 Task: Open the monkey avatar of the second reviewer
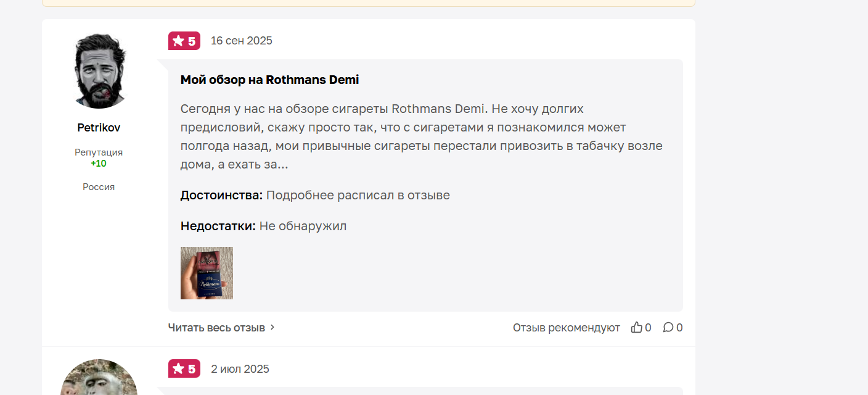coord(99,377)
